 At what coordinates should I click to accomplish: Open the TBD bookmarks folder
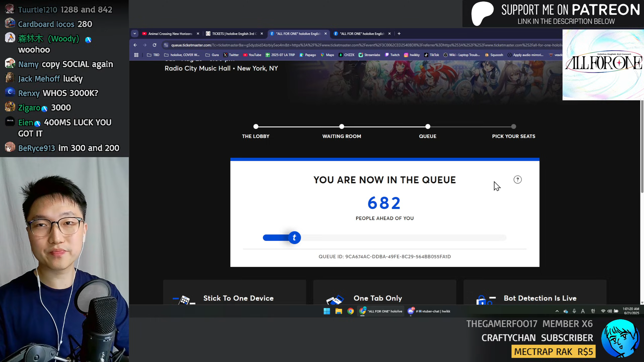153,55
